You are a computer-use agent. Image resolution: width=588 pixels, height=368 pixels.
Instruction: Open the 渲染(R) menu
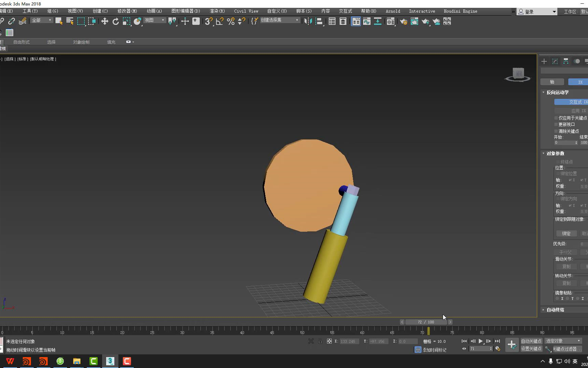217,11
